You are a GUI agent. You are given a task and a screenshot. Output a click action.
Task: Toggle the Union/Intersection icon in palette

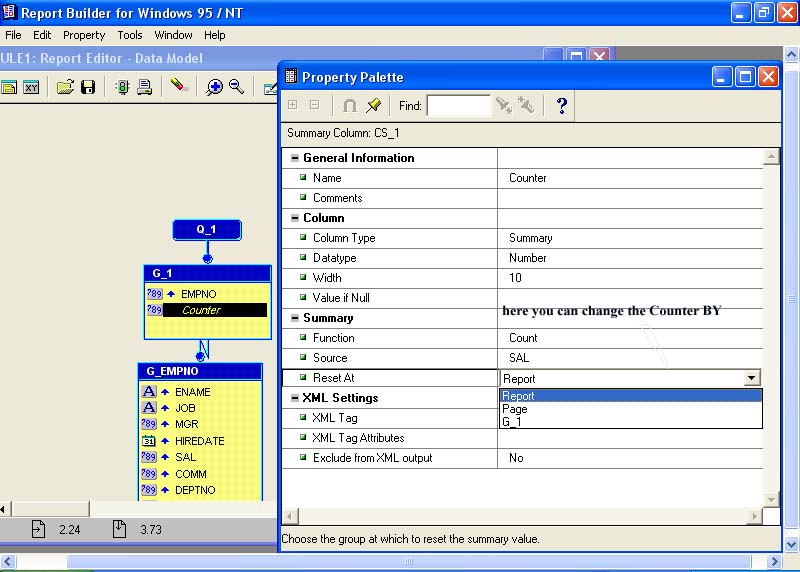pos(350,105)
